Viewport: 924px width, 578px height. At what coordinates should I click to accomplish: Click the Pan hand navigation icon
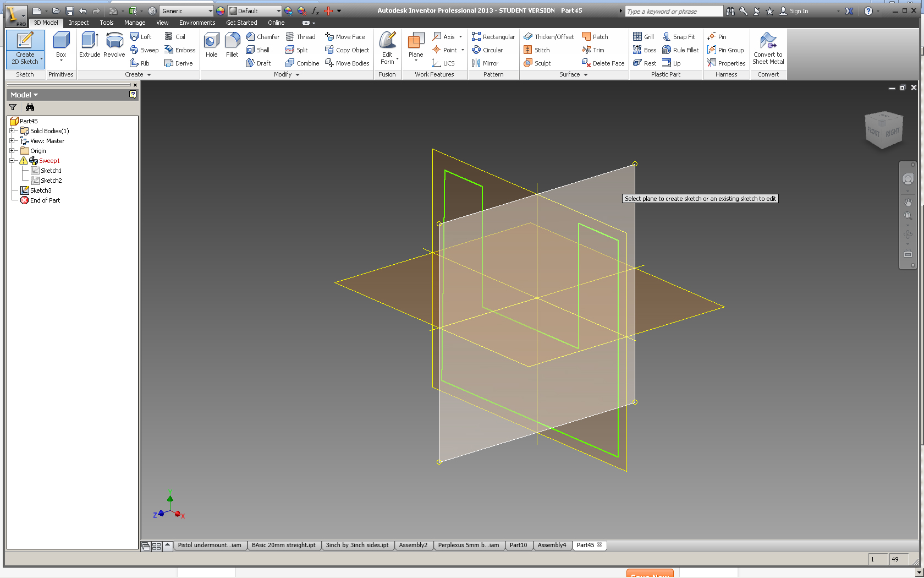pos(908,202)
